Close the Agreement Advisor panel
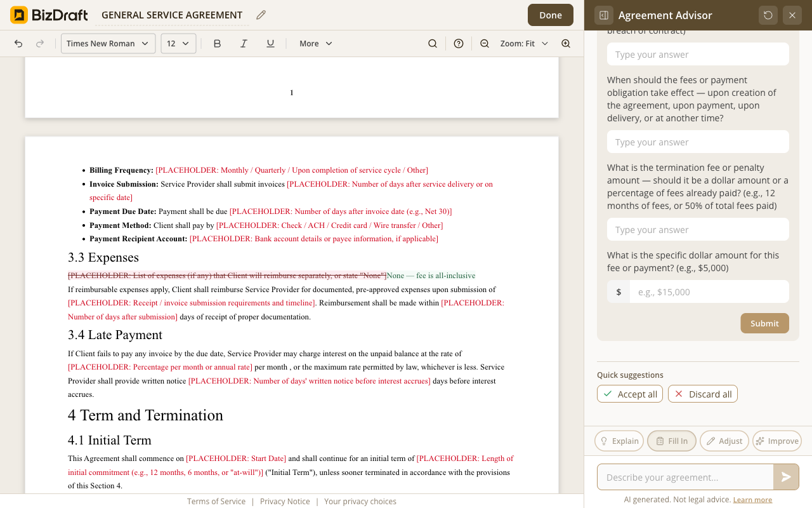Viewport: 812px width, 508px height. pos(792,15)
